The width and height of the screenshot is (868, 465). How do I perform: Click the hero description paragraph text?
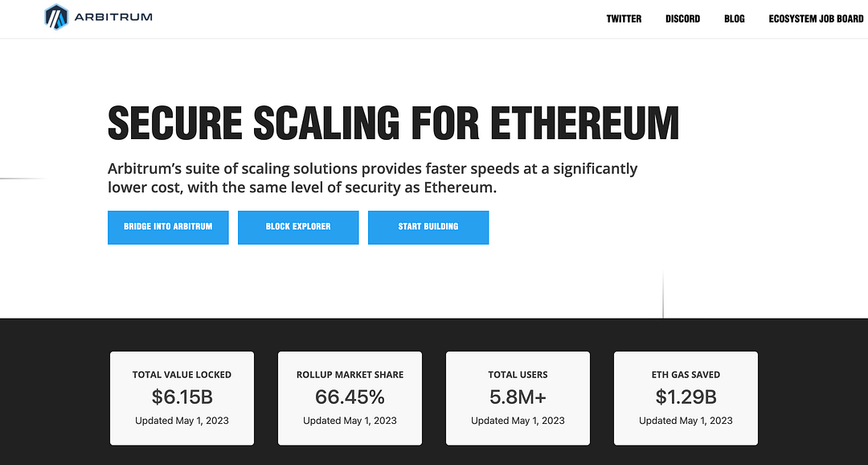[x=372, y=178]
